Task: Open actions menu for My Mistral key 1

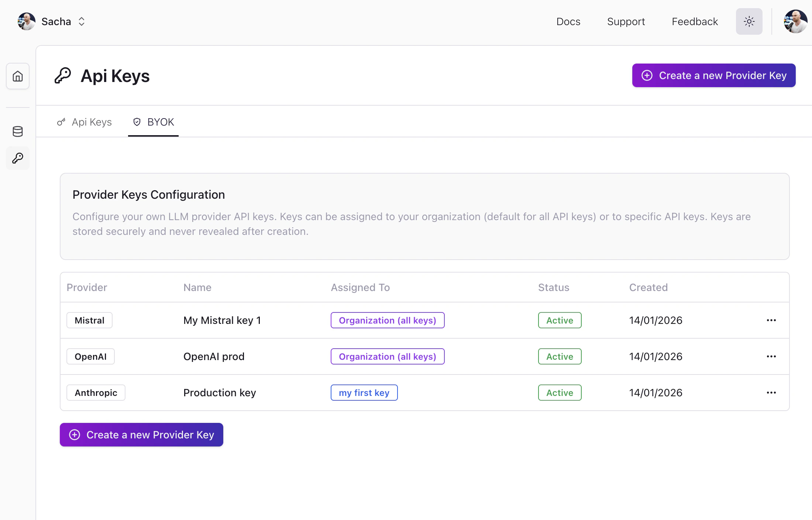Action: click(x=771, y=320)
